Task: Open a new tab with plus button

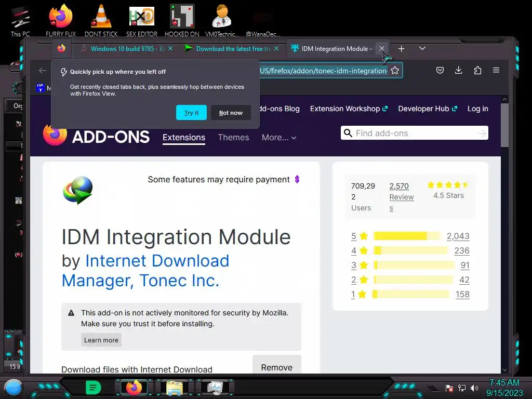Action: tap(402, 49)
